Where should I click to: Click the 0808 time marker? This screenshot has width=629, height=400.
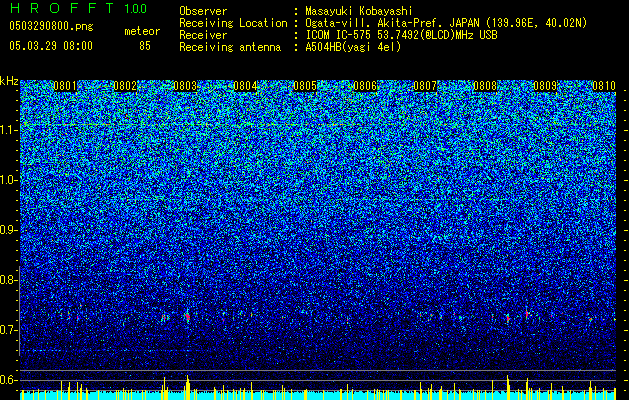point(485,86)
